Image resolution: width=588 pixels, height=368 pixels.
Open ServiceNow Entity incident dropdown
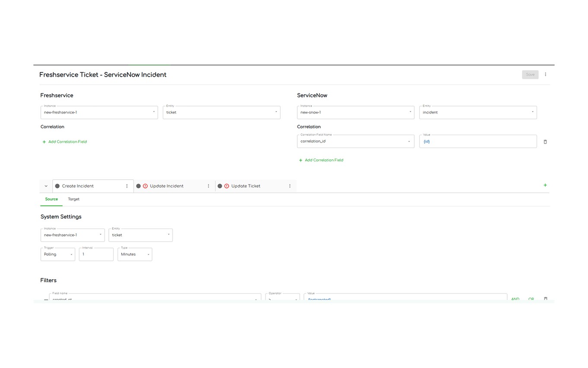coord(478,113)
